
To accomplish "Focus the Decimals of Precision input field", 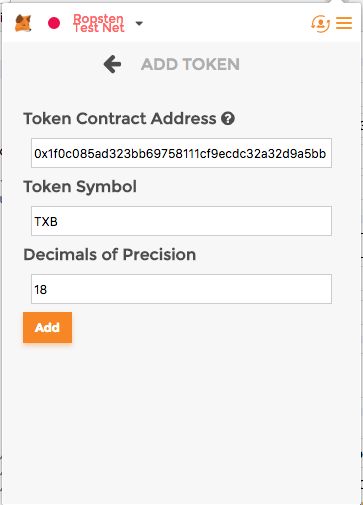I will [x=181, y=289].
